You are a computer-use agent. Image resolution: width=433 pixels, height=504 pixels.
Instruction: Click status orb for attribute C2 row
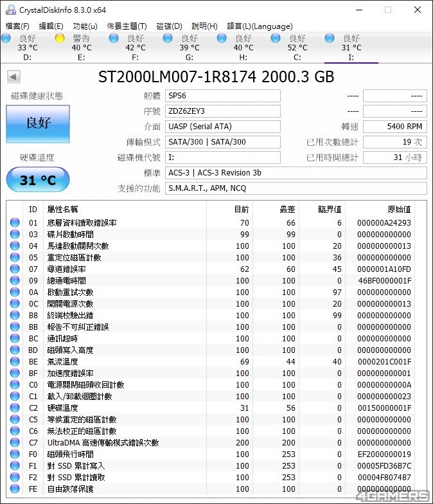pos(15,408)
